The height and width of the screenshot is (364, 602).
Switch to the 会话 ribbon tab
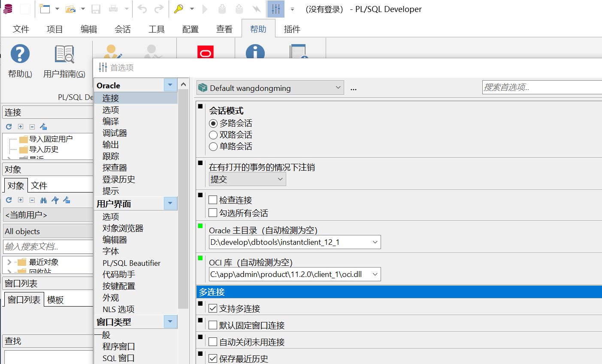tap(123, 29)
